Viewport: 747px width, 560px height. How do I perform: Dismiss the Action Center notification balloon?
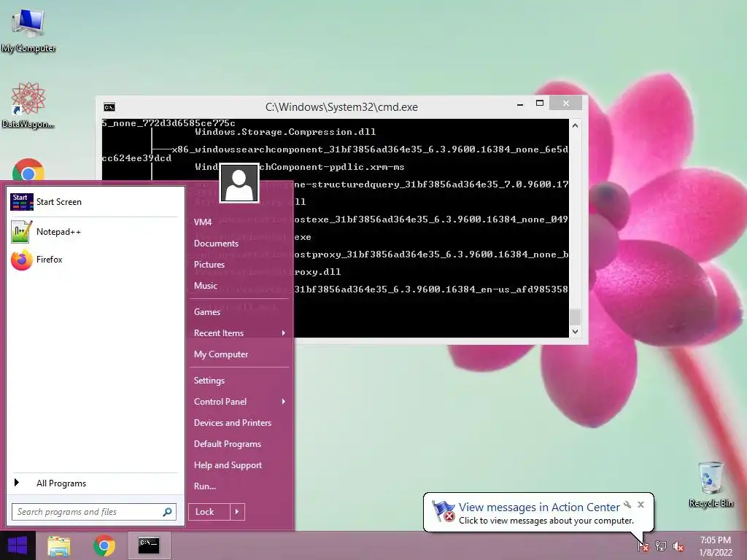click(x=640, y=505)
